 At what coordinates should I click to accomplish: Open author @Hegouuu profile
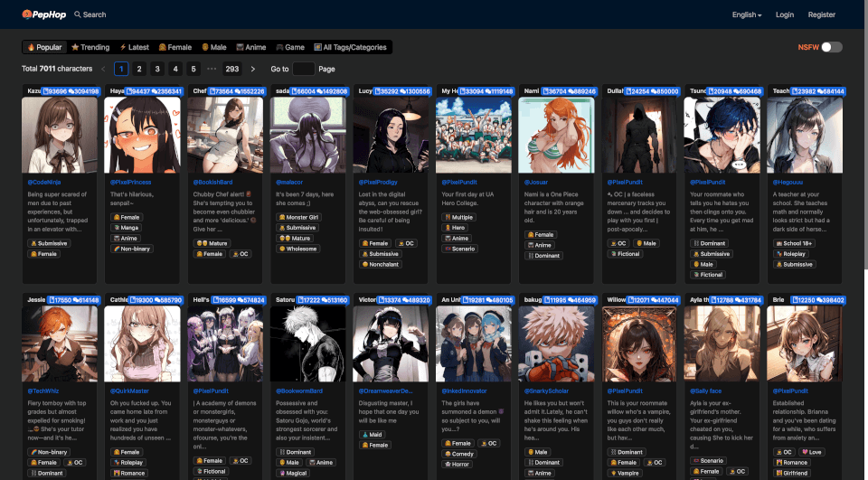[788, 182]
